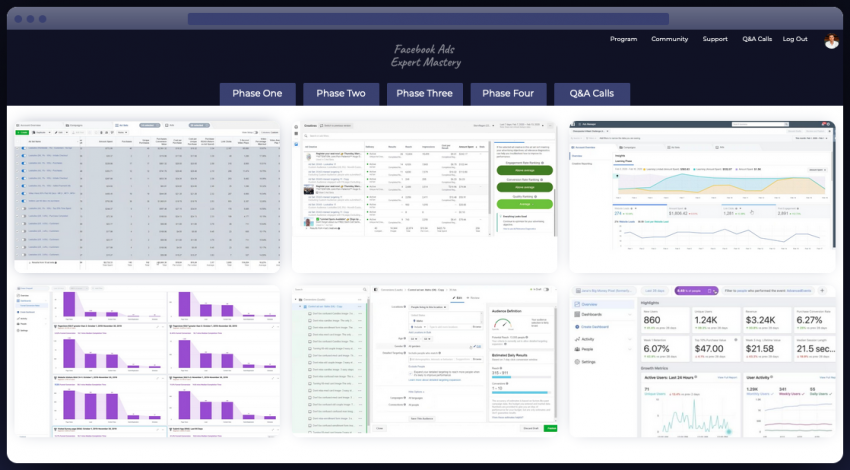Image resolution: width=850 pixels, height=470 pixels.
Task: Click the Audience Definition gauge meter
Action: (503, 324)
